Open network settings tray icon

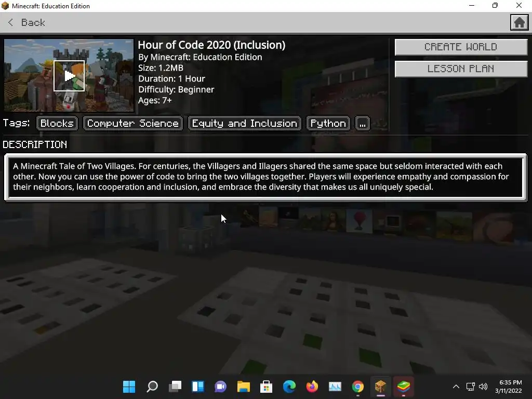[471, 387]
